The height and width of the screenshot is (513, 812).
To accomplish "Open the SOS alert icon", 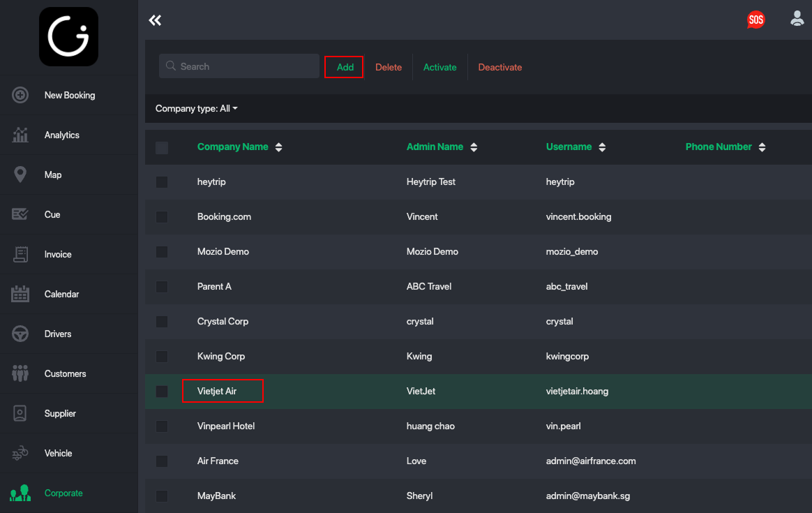I will 755,20.
